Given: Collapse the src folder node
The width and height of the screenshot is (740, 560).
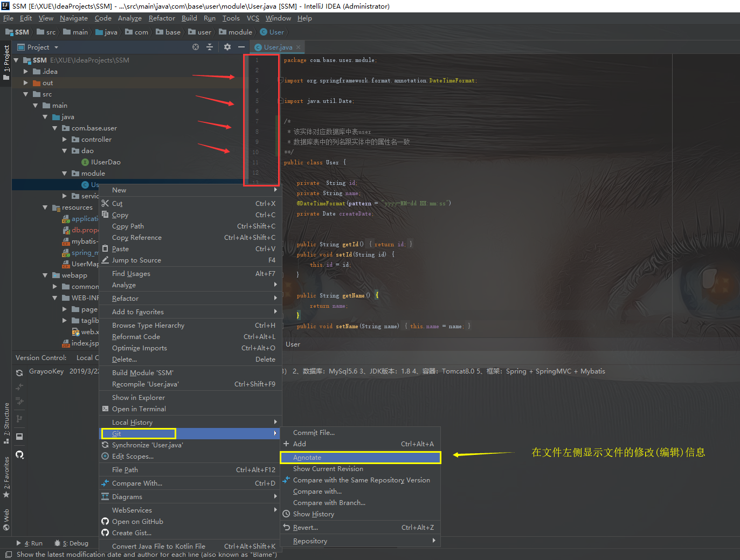Looking at the screenshot, I should (26, 94).
